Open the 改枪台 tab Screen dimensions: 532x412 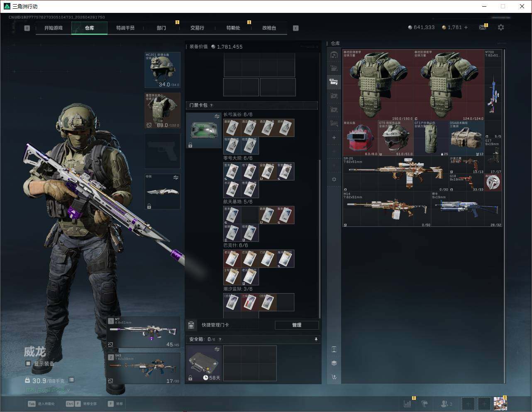pyautogui.click(x=269, y=28)
